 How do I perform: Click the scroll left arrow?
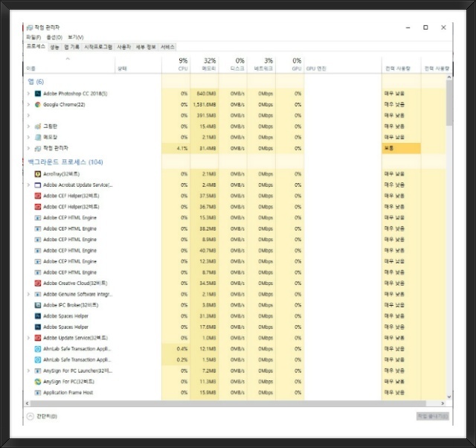tap(28, 403)
